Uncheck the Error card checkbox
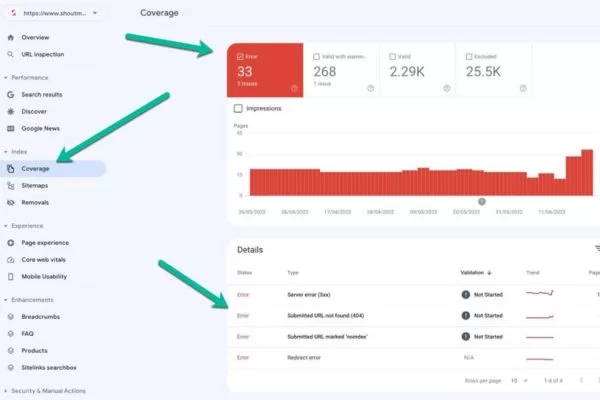 coord(240,57)
